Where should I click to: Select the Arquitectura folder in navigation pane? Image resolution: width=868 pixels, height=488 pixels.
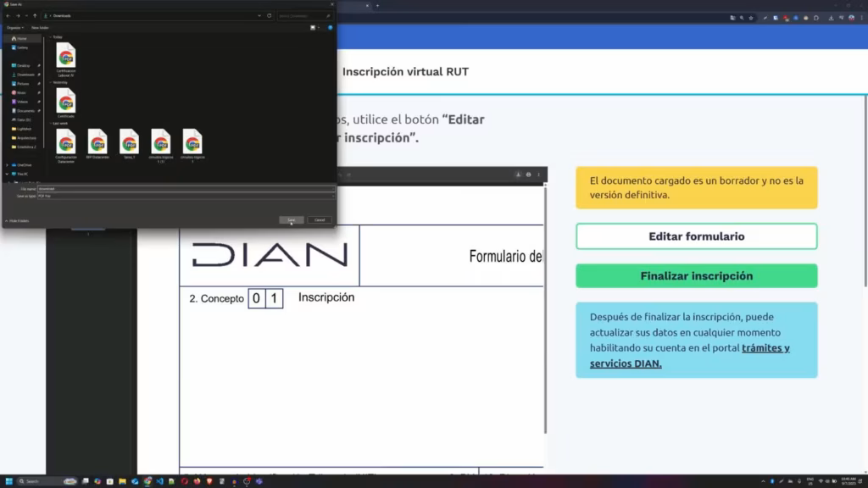tap(26, 138)
